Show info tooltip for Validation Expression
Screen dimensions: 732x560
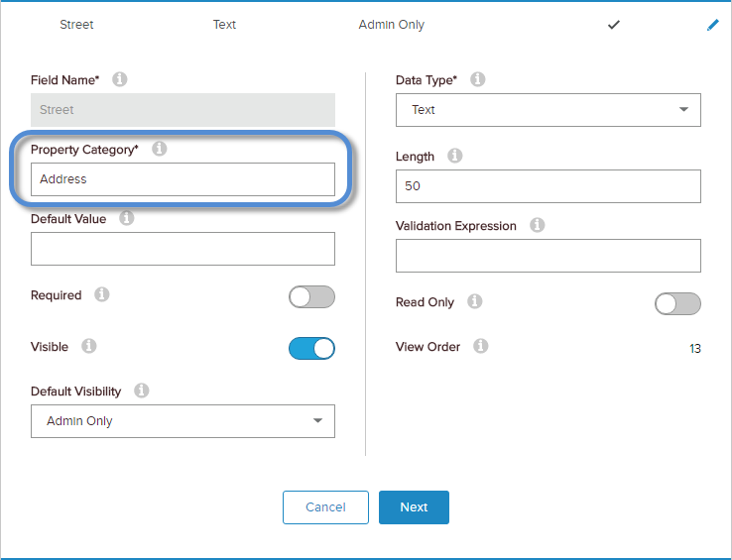tap(537, 225)
